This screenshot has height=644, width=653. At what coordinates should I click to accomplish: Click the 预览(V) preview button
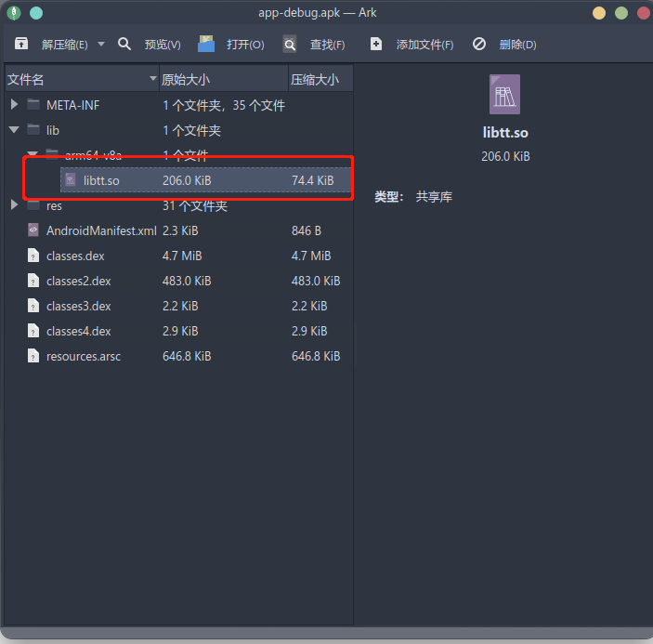point(163,45)
